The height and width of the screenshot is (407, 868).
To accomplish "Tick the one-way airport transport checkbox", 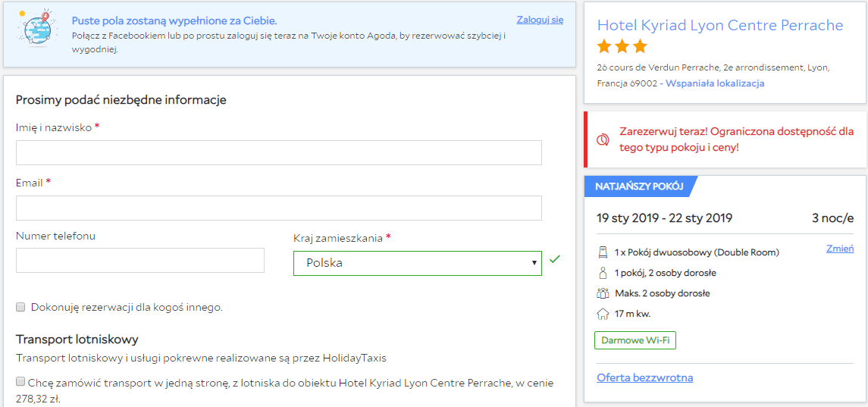I will pos(20,381).
